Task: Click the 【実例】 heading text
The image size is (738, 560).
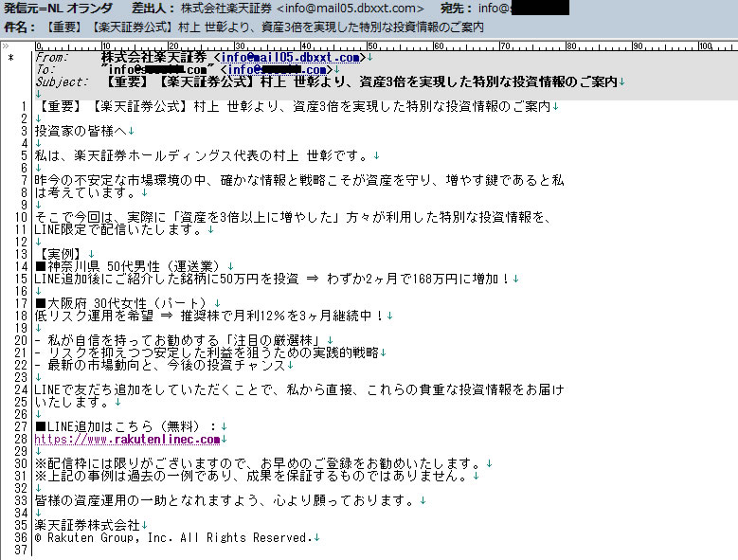Action: coord(61,254)
